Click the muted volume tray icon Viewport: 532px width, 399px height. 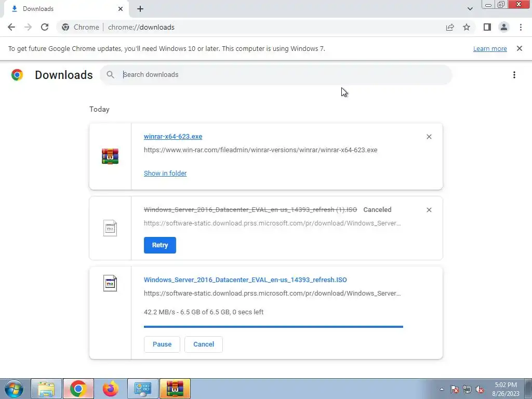(x=480, y=389)
